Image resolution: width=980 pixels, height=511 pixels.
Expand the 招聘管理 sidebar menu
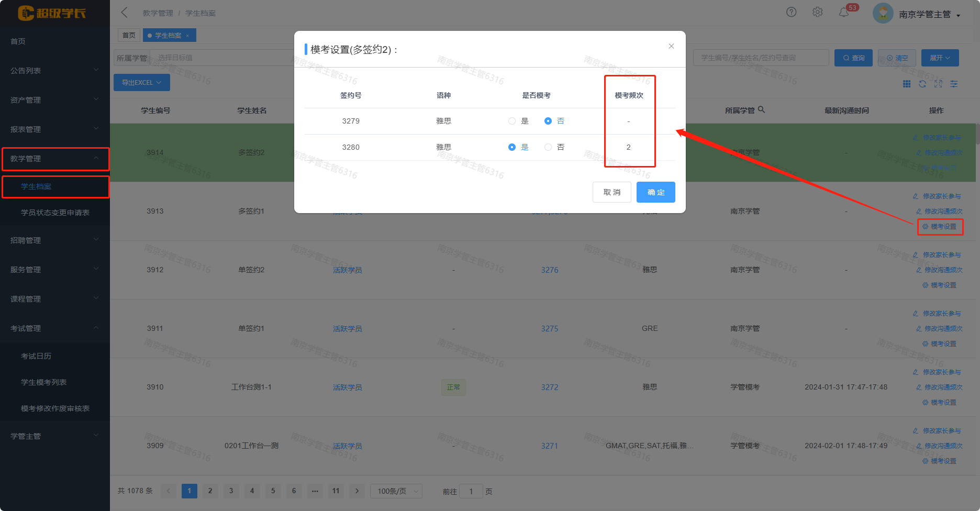54,240
